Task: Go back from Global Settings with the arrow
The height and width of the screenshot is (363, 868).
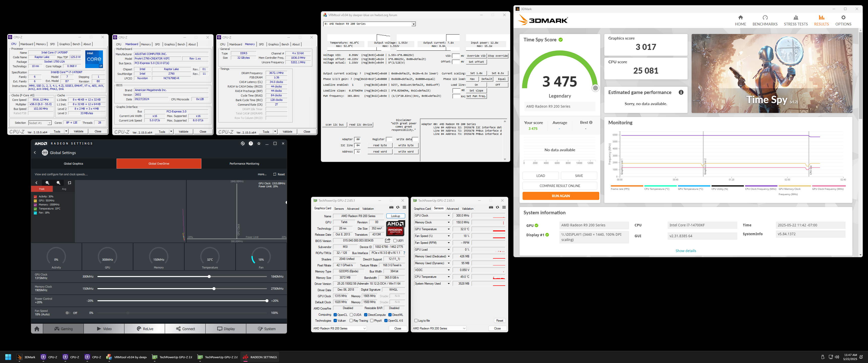Action: click(35, 153)
